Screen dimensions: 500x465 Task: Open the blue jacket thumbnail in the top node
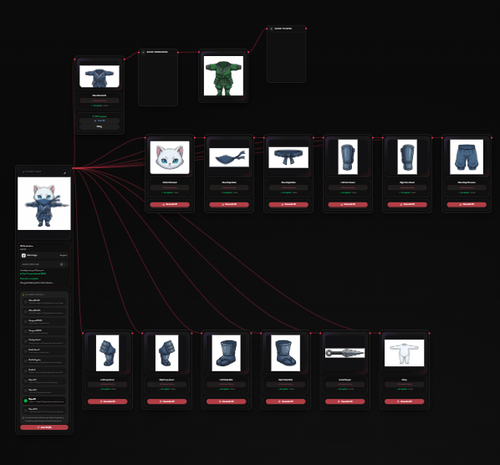pyautogui.click(x=99, y=76)
